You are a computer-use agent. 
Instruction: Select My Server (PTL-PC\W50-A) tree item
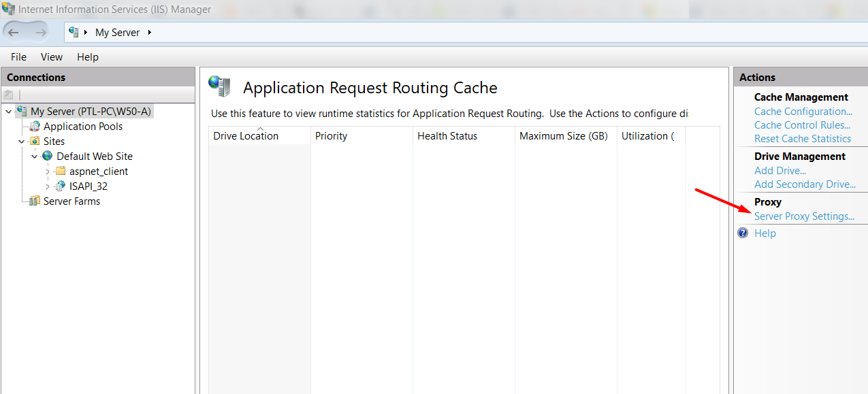click(91, 111)
